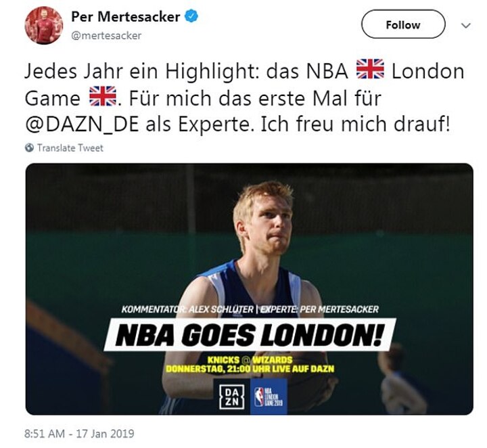Viewport: 487px width, 448px height.
Task: Click the tweet text about NBA London
Action: point(244,97)
